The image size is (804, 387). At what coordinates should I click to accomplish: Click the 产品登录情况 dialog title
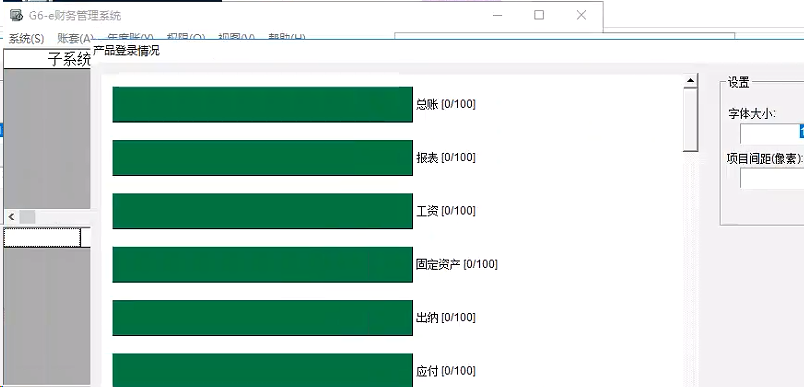126,50
